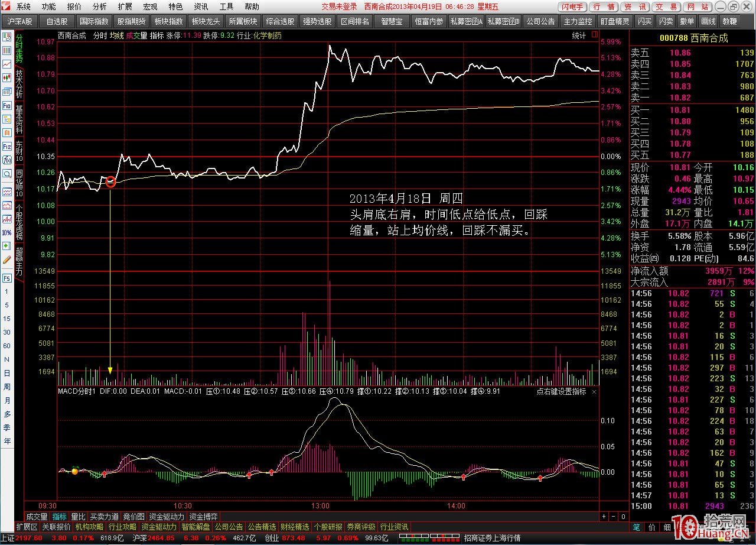Image resolution: width=756 pixels, height=545 pixels.
Task: Select the 月 monthly period in sidebar
Action: point(7,400)
